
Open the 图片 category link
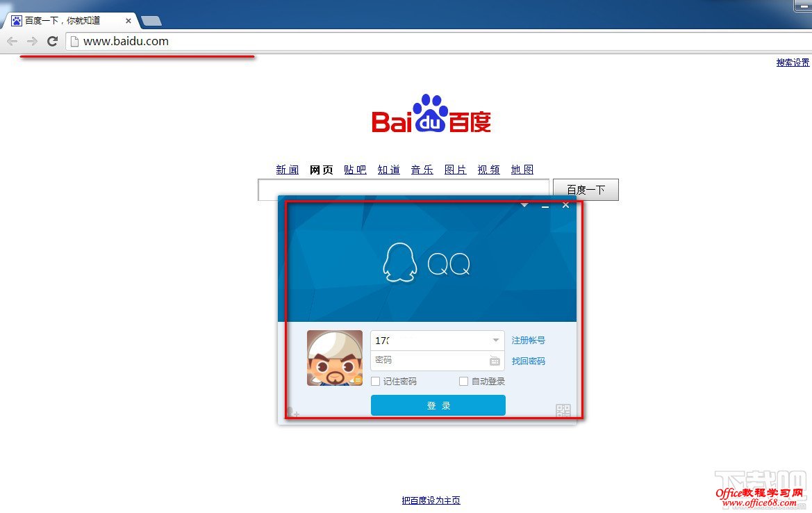click(x=456, y=170)
